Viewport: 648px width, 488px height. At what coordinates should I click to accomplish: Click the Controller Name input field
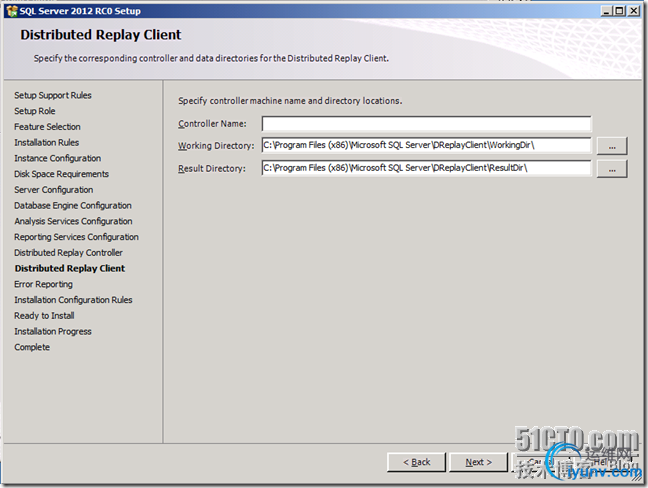point(426,124)
